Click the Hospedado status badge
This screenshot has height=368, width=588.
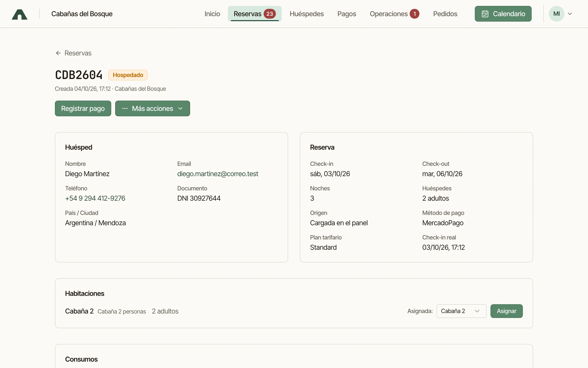coord(128,75)
